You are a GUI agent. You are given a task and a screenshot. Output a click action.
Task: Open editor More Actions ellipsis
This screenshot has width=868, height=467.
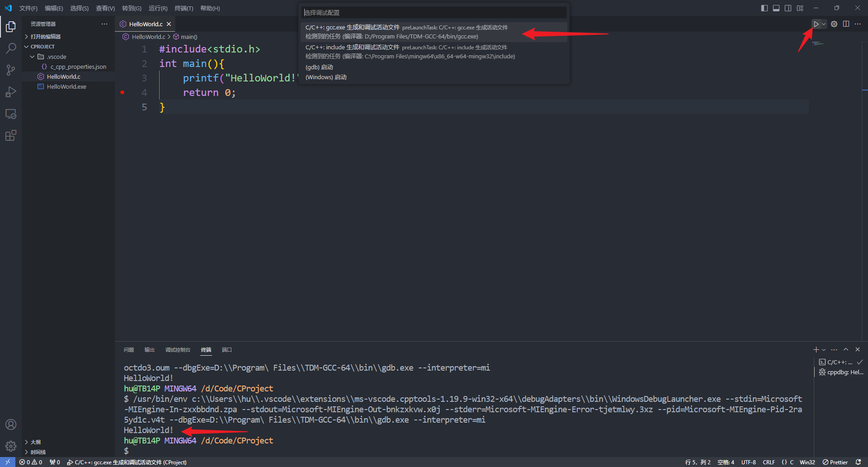(x=858, y=24)
